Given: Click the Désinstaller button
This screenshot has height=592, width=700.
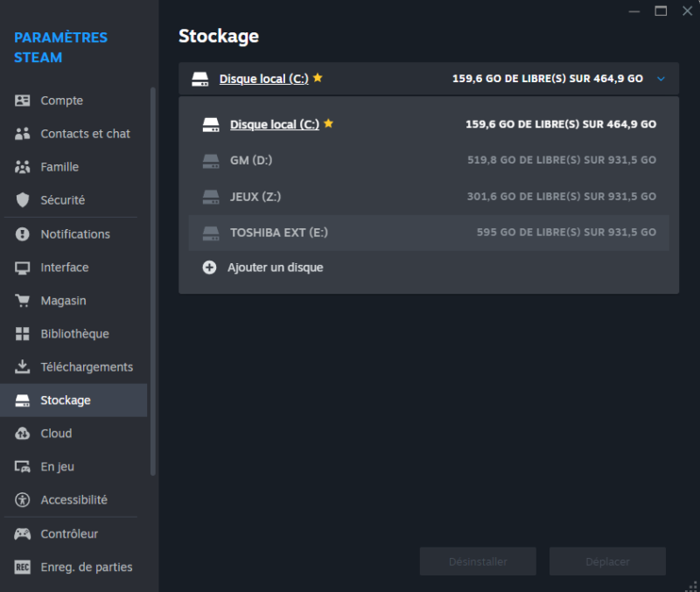Looking at the screenshot, I should [x=478, y=561].
